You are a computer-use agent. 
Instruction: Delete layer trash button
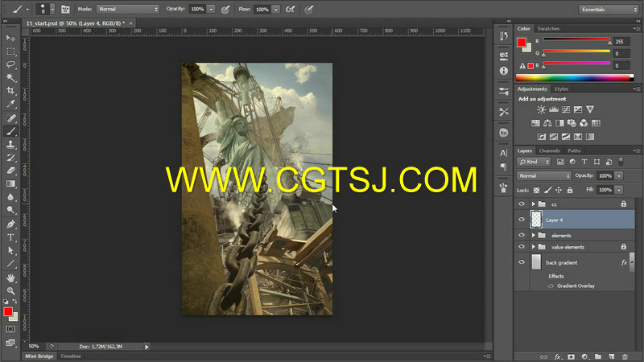click(x=625, y=356)
